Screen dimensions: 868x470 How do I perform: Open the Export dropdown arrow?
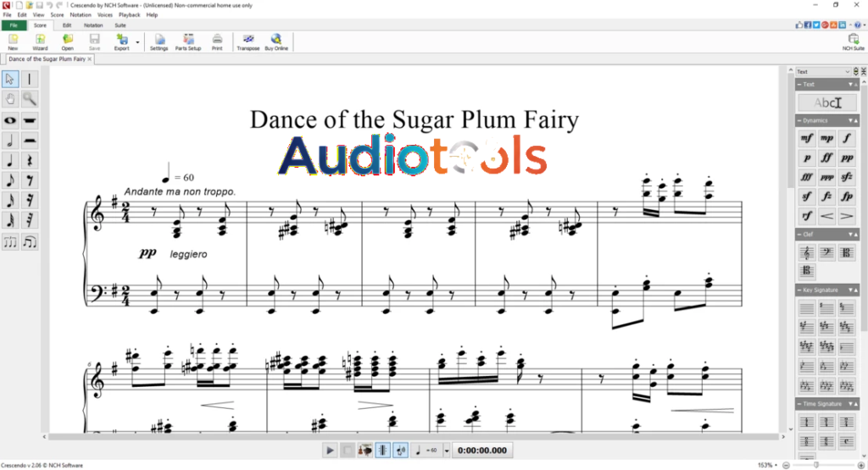tap(137, 42)
